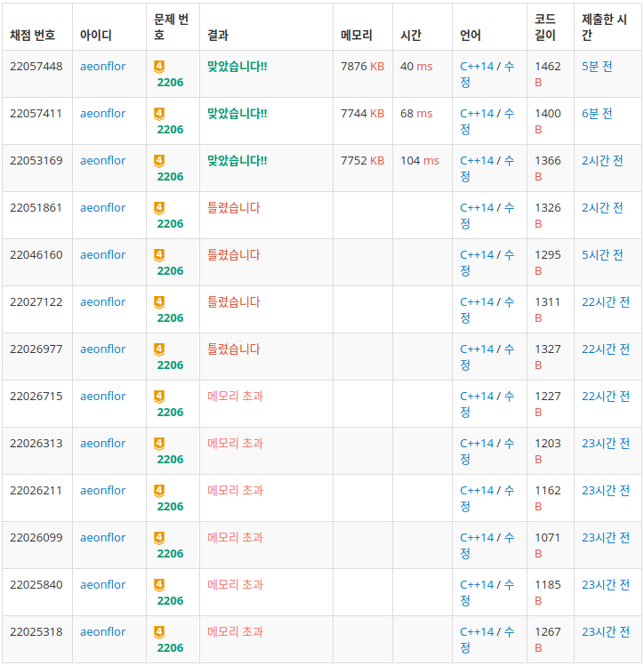
Task: Open C++14 source link for submission 22026715
Action: click(477, 397)
